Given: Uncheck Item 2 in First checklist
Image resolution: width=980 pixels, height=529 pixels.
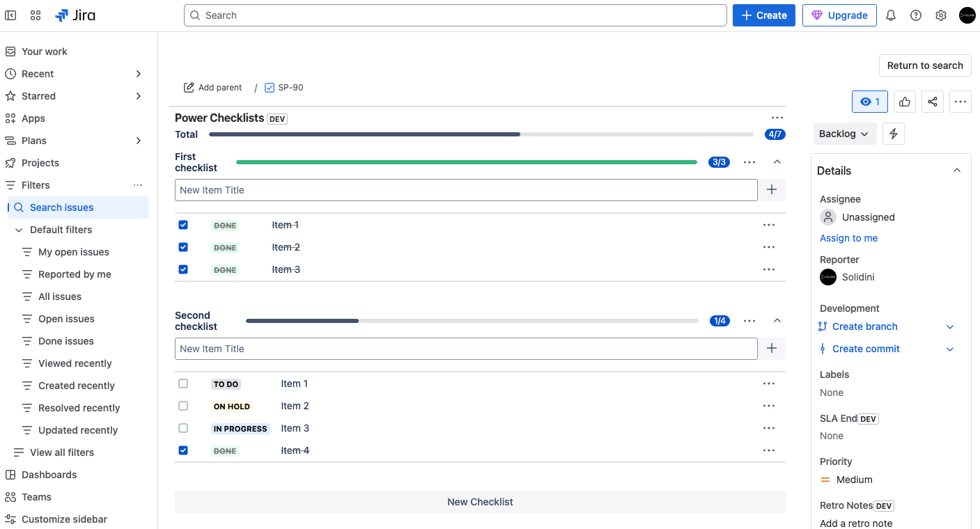Looking at the screenshot, I should point(183,247).
